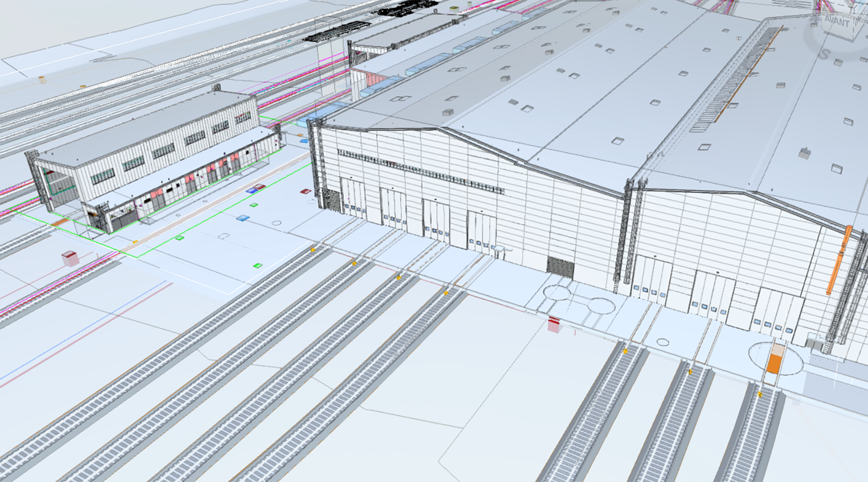Click the left circle of paired apron circles

[557, 292]
